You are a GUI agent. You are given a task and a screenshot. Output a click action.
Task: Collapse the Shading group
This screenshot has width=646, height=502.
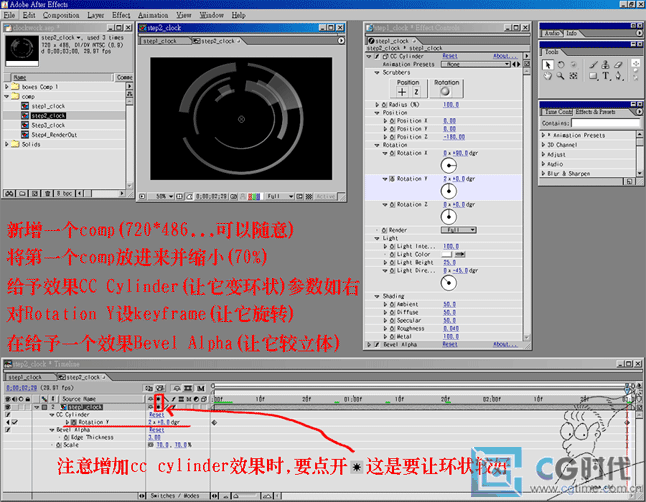click(x=377, y=296)
